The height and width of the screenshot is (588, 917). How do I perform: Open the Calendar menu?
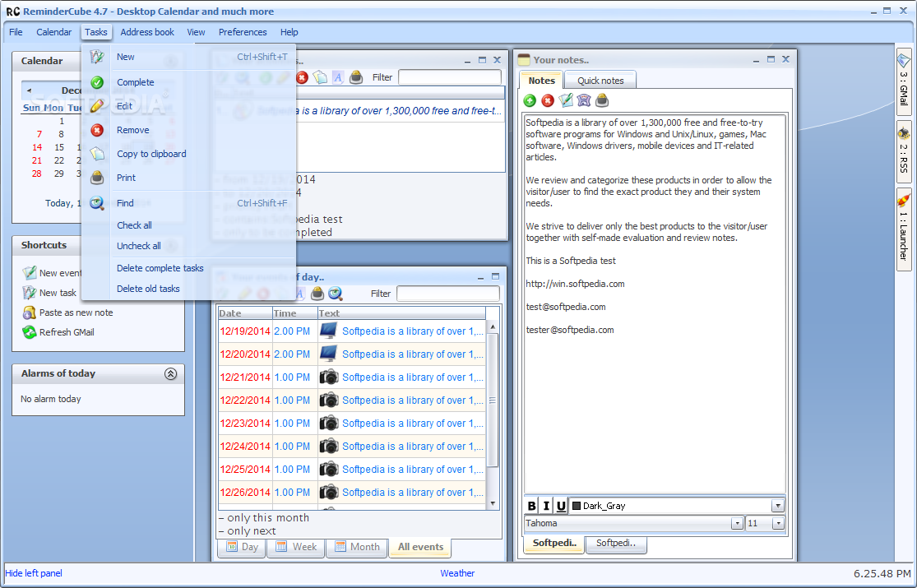[53, 32]
